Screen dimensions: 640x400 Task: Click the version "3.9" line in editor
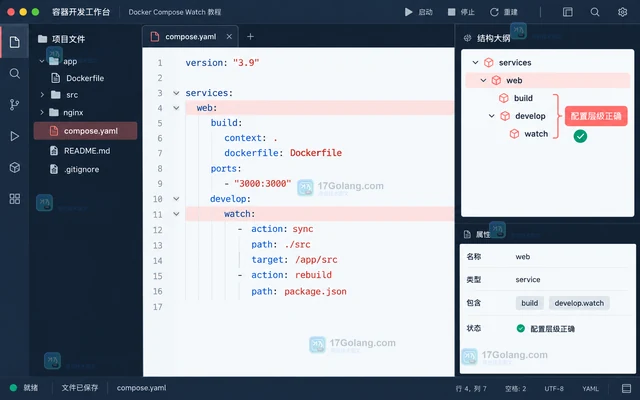coord(222,63)
